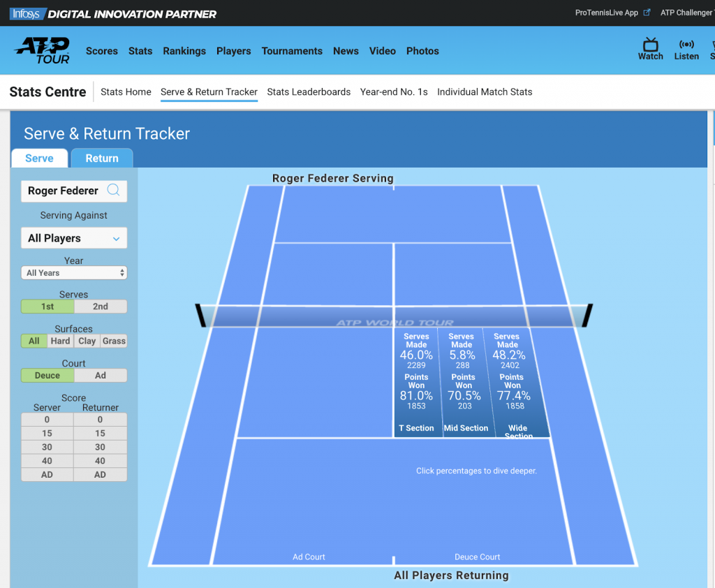Set server score to 30

(x=47, y=447)
